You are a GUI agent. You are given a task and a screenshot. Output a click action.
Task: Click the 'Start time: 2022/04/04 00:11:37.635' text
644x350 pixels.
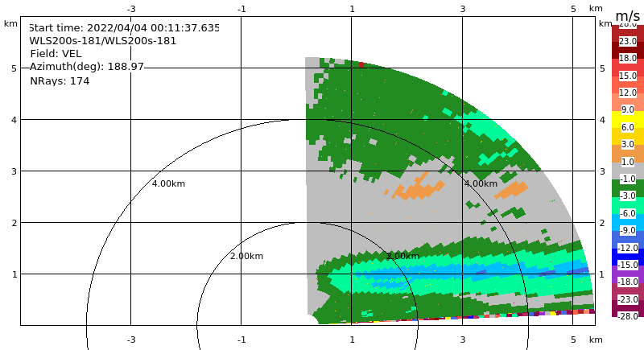[x=124, y=28]
